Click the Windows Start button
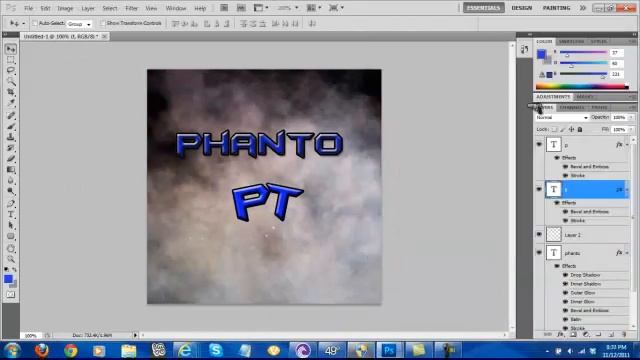The width and height of the screenshot is (640, 360). click(12, 350)
